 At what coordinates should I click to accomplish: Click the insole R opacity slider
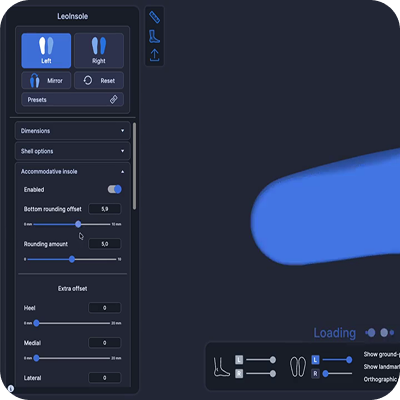(337, 374)
